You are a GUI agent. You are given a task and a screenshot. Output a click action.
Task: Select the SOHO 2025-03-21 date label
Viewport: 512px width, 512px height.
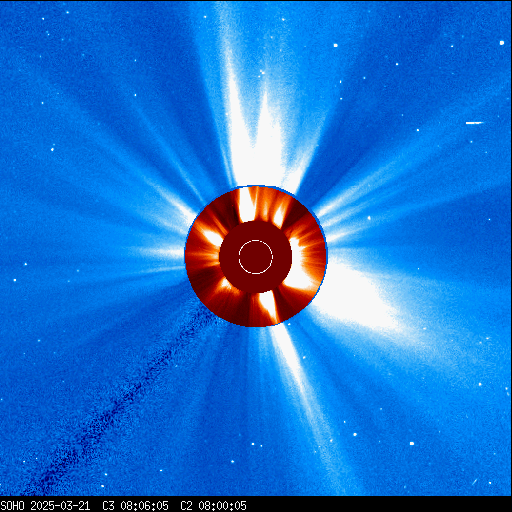click(x=45, y=506)
